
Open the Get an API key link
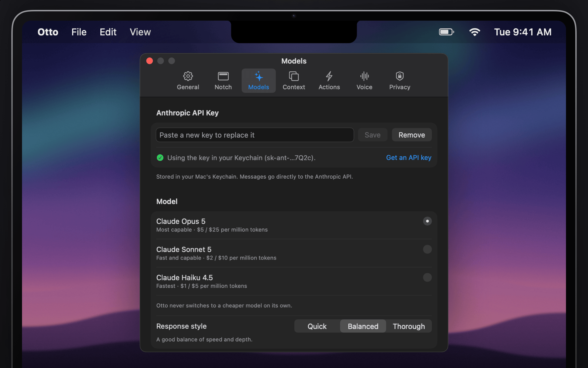pyautogui.click(x=408, y=158)
